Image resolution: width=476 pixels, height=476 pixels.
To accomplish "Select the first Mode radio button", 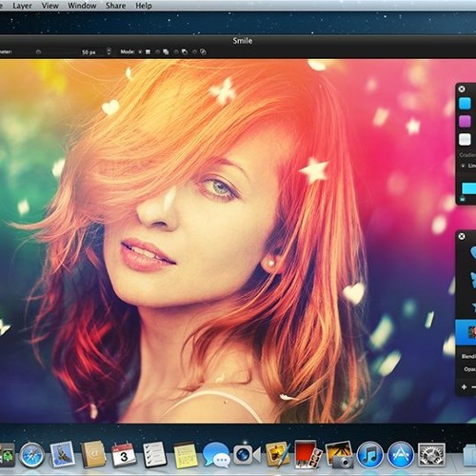I will coord(140,51).
